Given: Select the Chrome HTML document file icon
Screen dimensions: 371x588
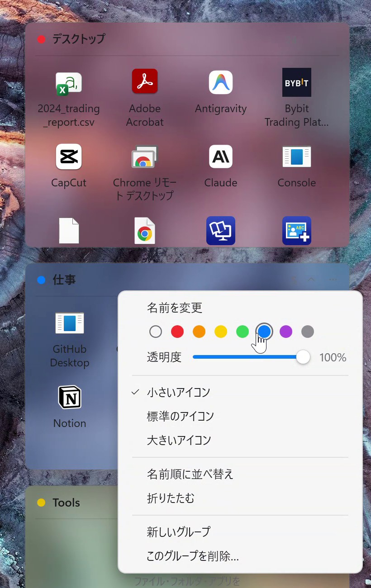Looking at the screenshot, I should [x=145, y=231].
